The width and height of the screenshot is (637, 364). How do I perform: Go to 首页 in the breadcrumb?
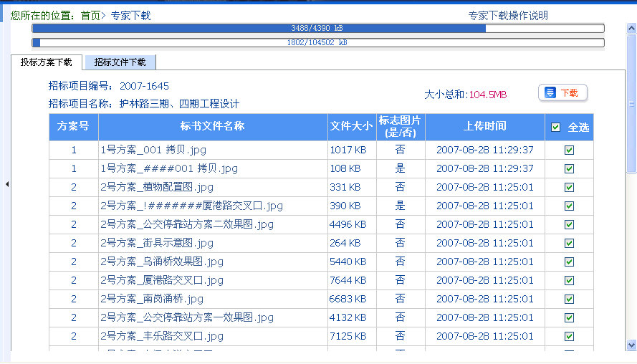coord(90,16)
